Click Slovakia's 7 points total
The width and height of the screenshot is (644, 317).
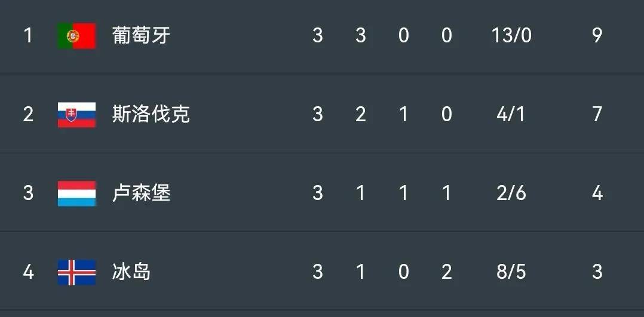point(597,115)
